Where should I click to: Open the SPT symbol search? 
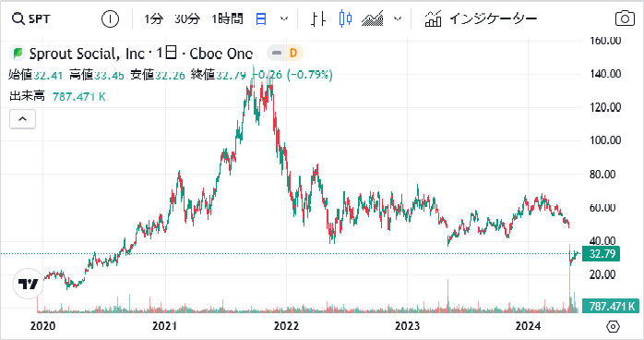coord(31,18)
